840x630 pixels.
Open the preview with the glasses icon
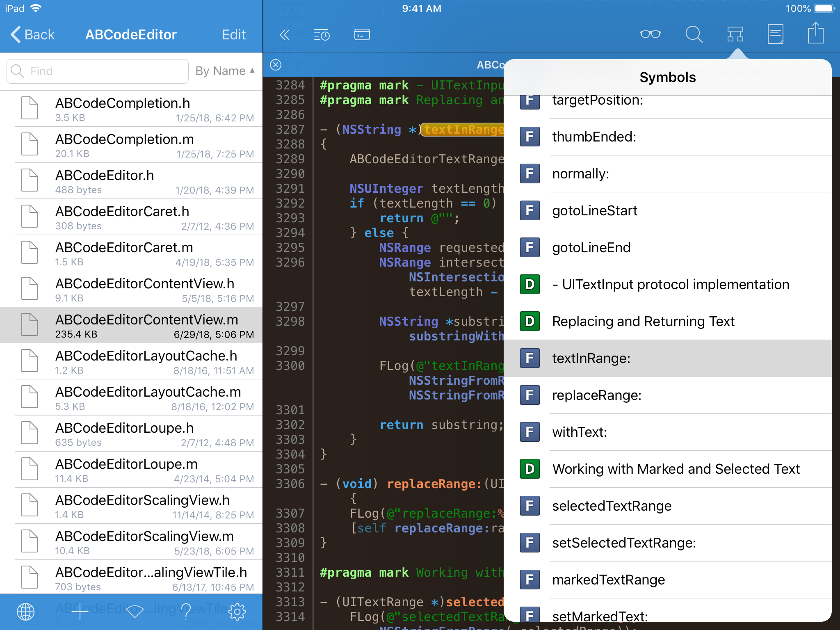(x=651, y=34)
